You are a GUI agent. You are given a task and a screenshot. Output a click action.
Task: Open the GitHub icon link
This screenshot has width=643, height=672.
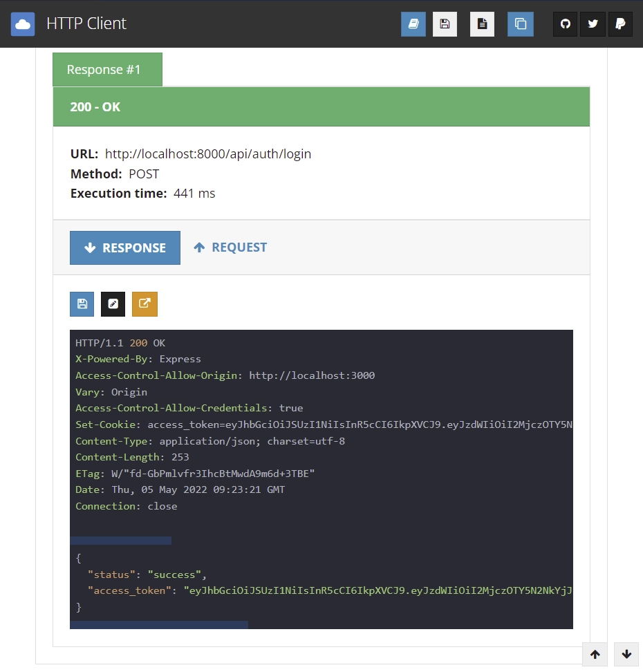pyautogui.click(x=565, y=24)
